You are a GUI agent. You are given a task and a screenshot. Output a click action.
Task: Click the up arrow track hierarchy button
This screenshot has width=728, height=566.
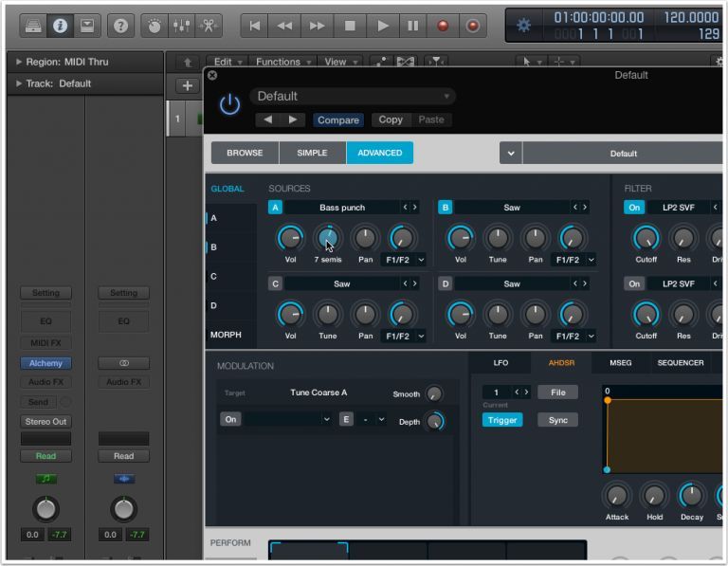click(188, 62)
